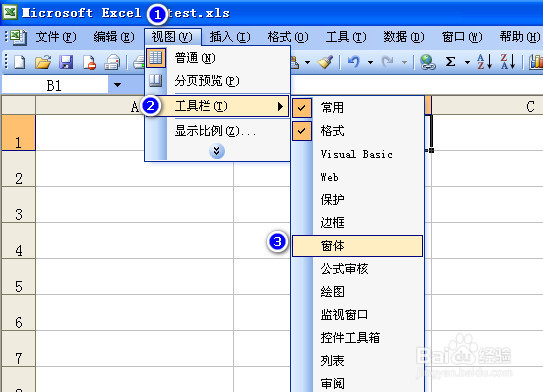Click the Select All corner box
Image resolution: width=543 pixels, height=392 pixels.
point(18,106)
